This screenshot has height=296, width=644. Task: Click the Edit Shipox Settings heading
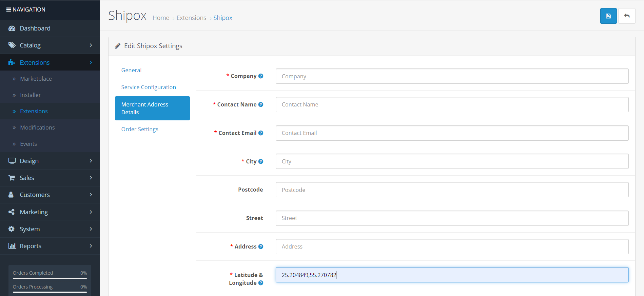pyautogui.click(x=153, y=46)
